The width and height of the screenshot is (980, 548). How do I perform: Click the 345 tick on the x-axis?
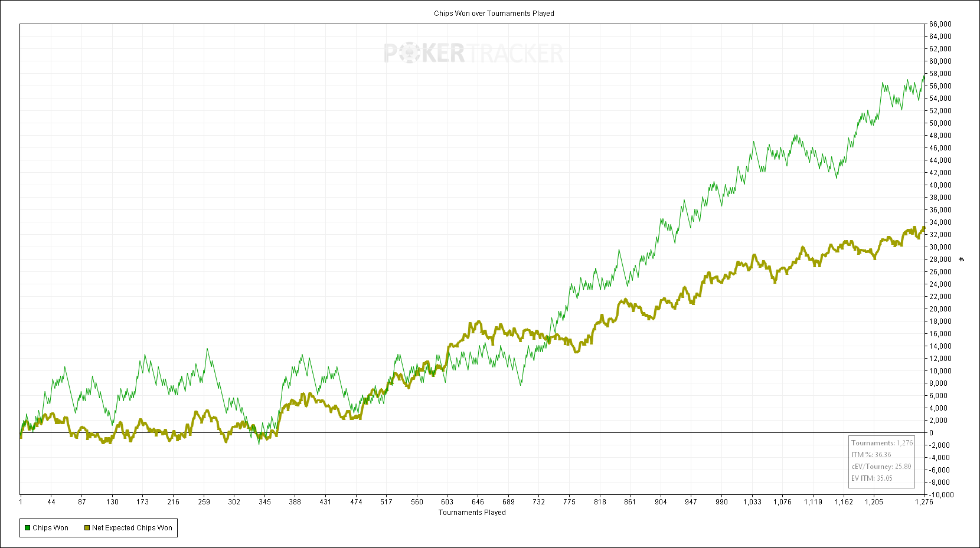point(264,502)
